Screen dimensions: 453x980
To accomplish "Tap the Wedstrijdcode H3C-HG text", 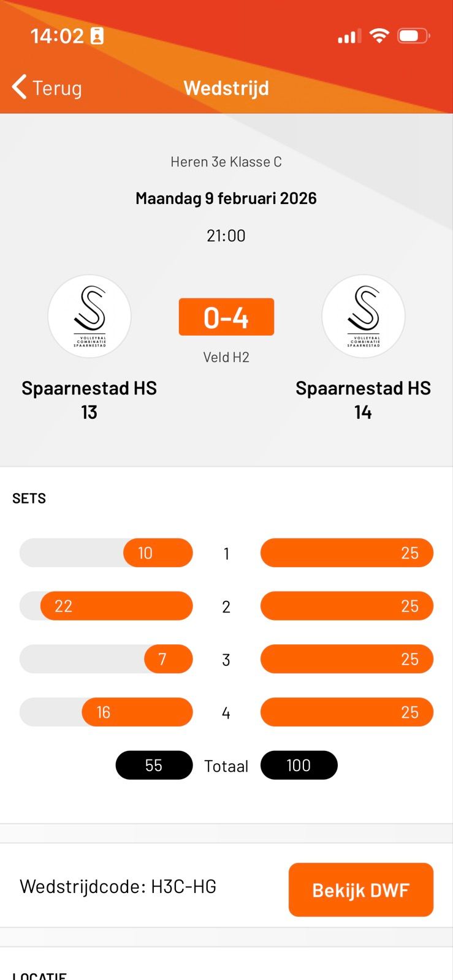I will pos(118,886).
